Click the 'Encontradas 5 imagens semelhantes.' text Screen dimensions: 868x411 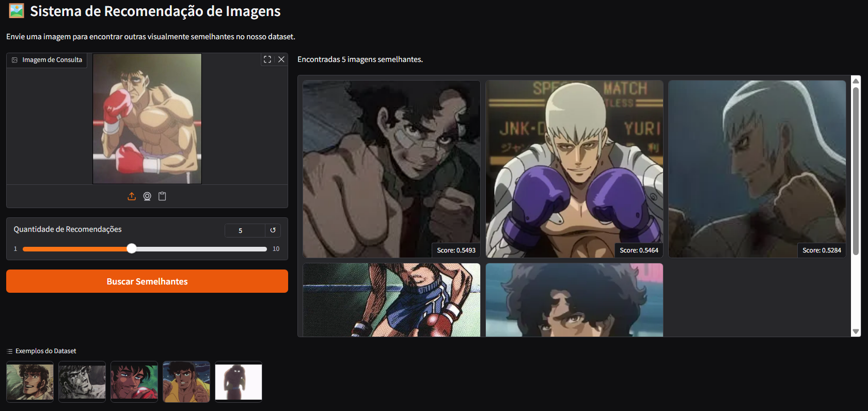tap(360, 59)
